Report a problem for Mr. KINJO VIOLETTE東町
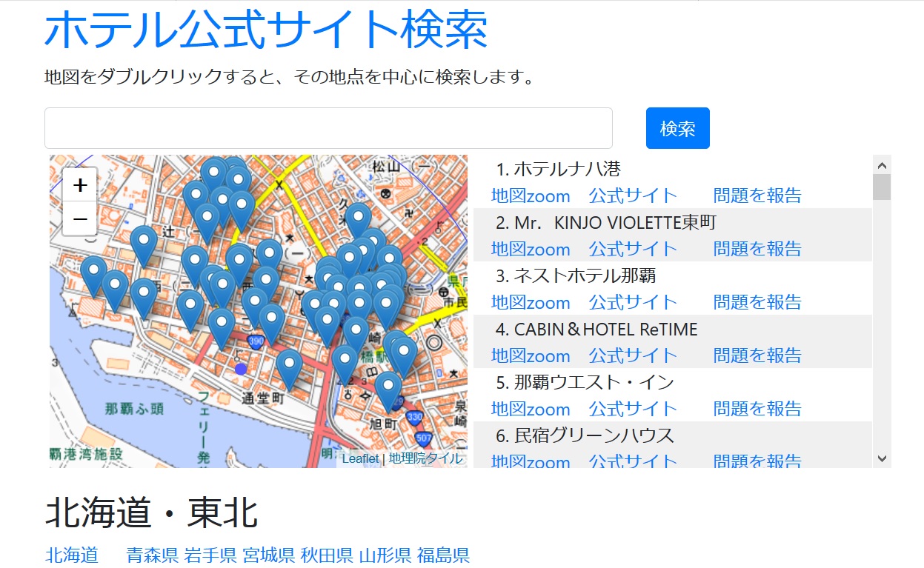Viewport: 924px width, 568px height. [x=757, y=248]
